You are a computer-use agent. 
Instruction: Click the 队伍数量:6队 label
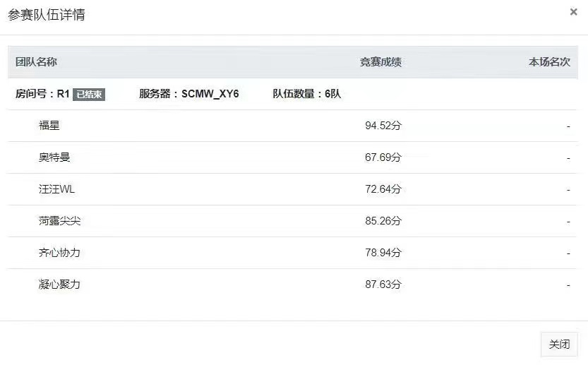tap(306, 94)
